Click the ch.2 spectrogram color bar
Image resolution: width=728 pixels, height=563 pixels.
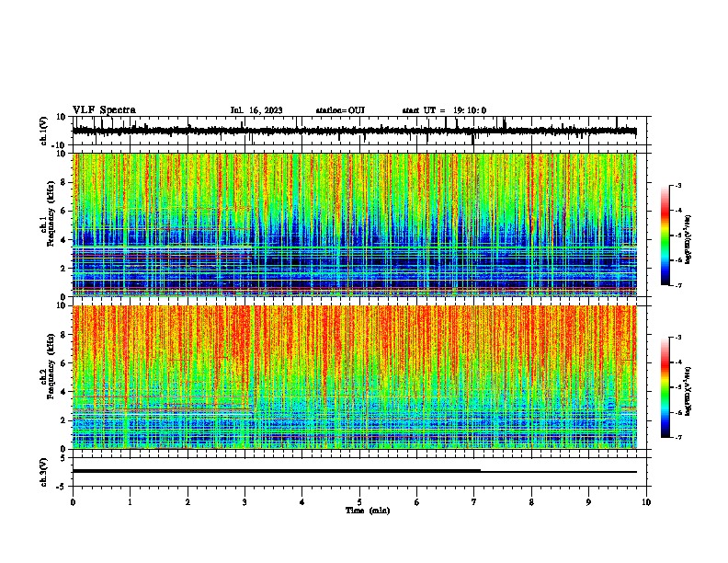[665, 387]
